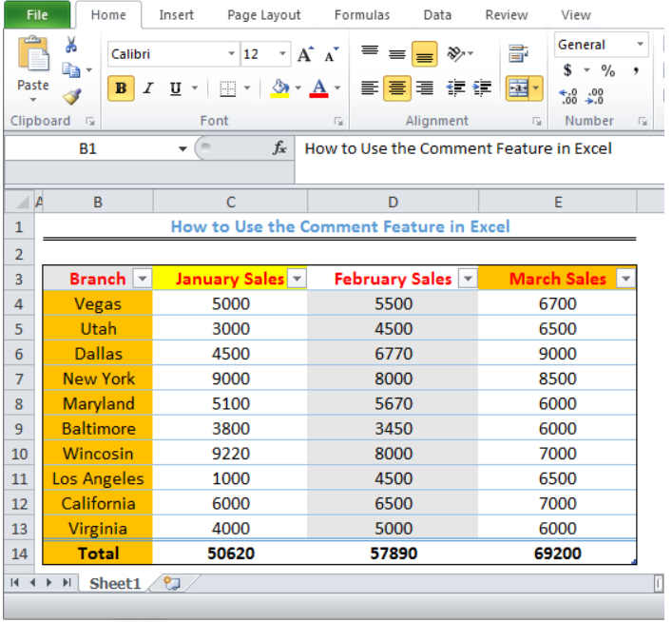Image resolution: width=672 pixels, height=622 pixels.
Task: Switch to the Insert tab
Action: tap(176, 15)
